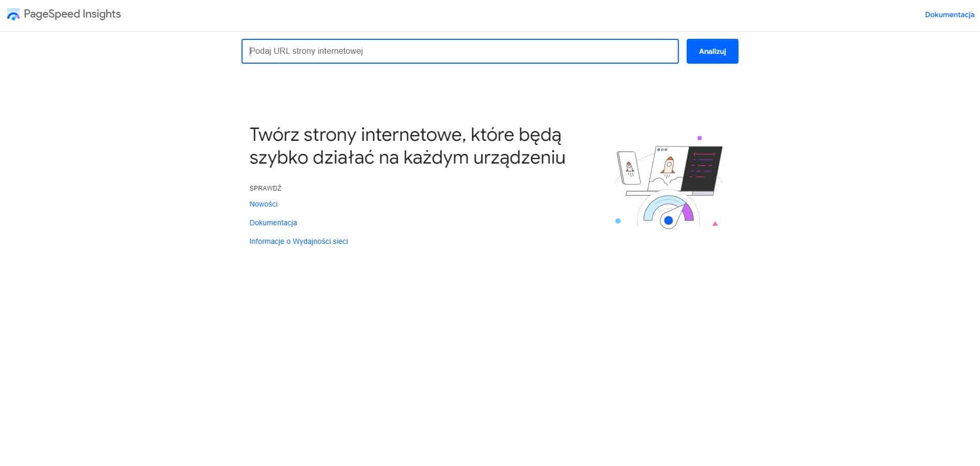Click the Analizuj button
The height and width of the screenshot is (466, 980).
pos(712,51)
